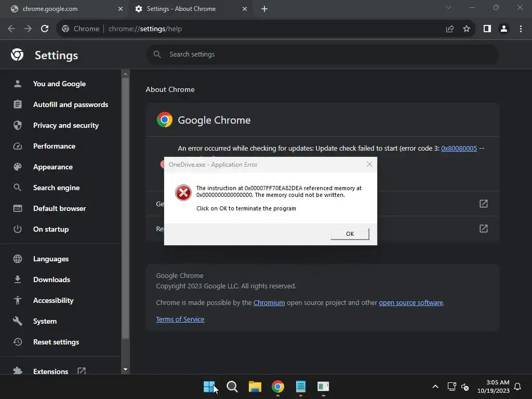Open the open source software link
Screen dimensions: 532x399
coord(411,303)
